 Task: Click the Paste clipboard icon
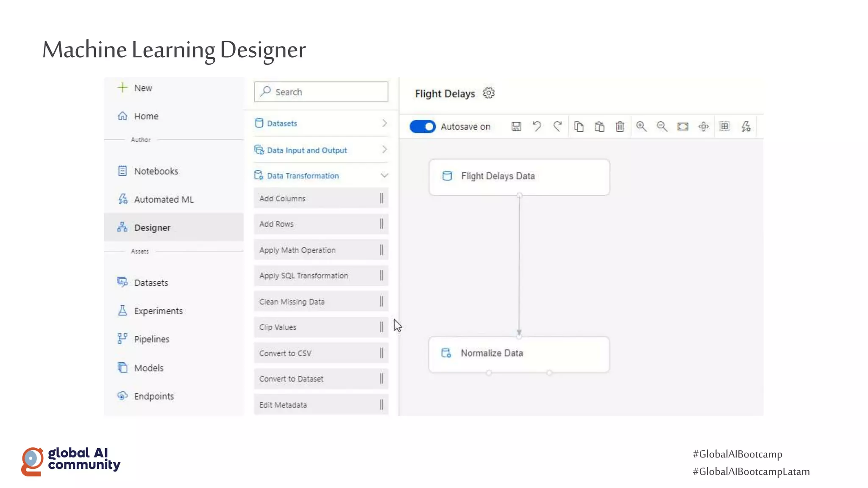[599, 127]
